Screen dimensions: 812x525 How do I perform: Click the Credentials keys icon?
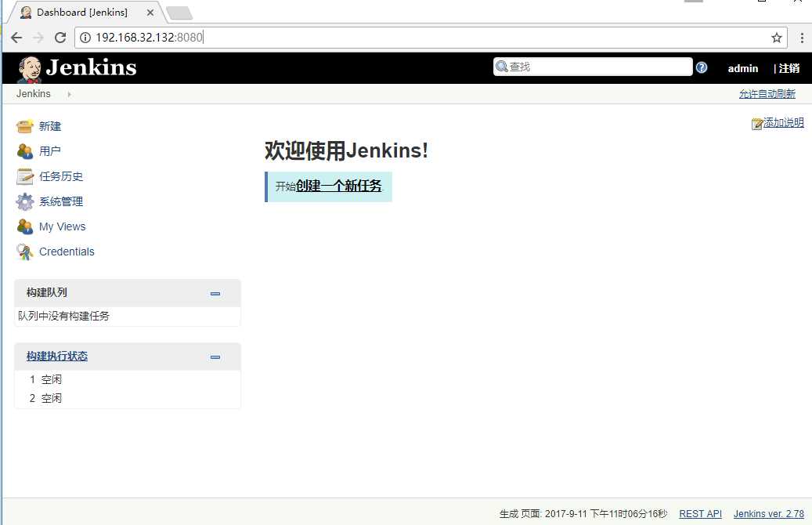click(25, 252)
